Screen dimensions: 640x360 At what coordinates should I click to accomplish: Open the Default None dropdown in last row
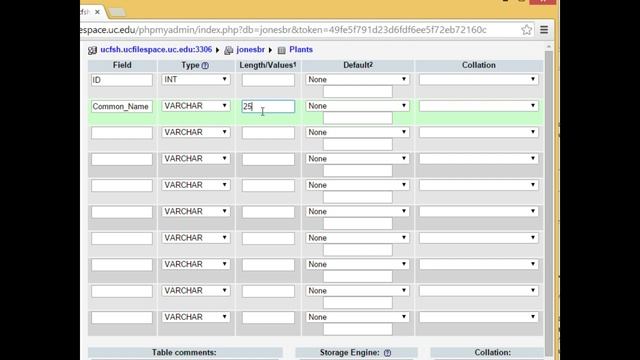coord(357,317)
